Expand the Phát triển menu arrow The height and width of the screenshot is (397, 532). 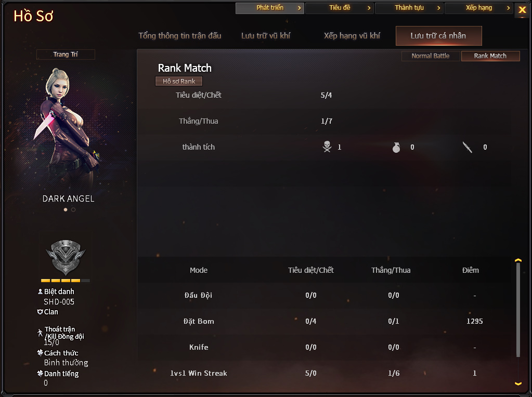coord(299,8)
